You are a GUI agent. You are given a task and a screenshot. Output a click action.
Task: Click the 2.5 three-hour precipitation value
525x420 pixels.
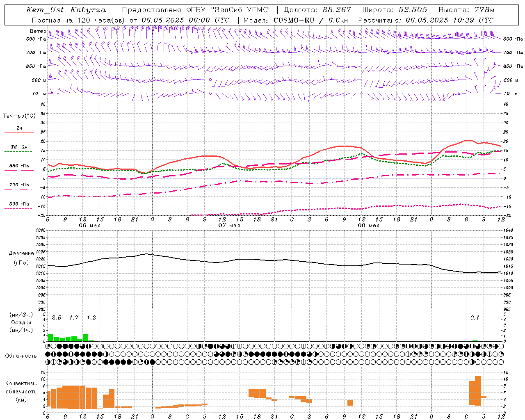click(56, 318)
